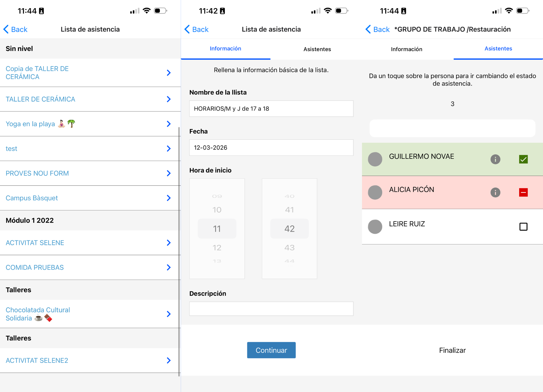Tap Leire Ruiz's grey avatar circle

pyautogui.click(x=375, y=226)
